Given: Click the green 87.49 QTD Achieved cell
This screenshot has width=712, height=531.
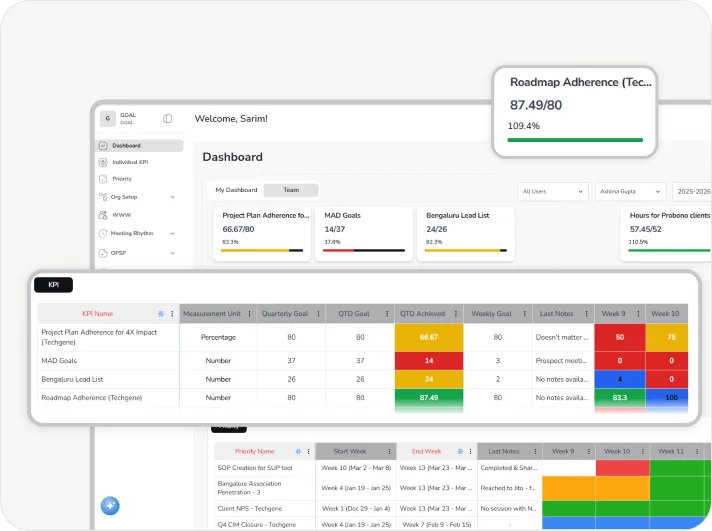Looking at the screenshot, I should pyautogui.click(x=429, y=398).
